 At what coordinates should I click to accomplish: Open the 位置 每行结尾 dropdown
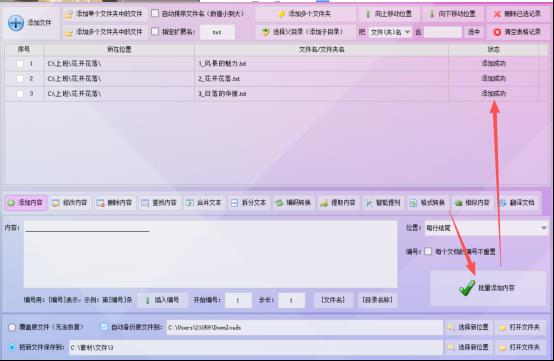486,228
